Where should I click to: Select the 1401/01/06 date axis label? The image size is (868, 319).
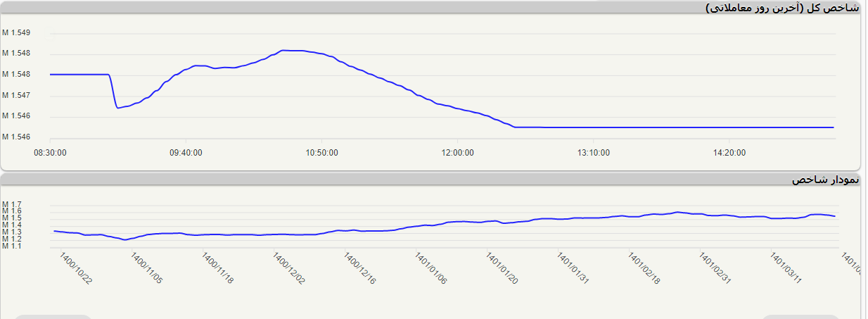(x=431, y=269)
